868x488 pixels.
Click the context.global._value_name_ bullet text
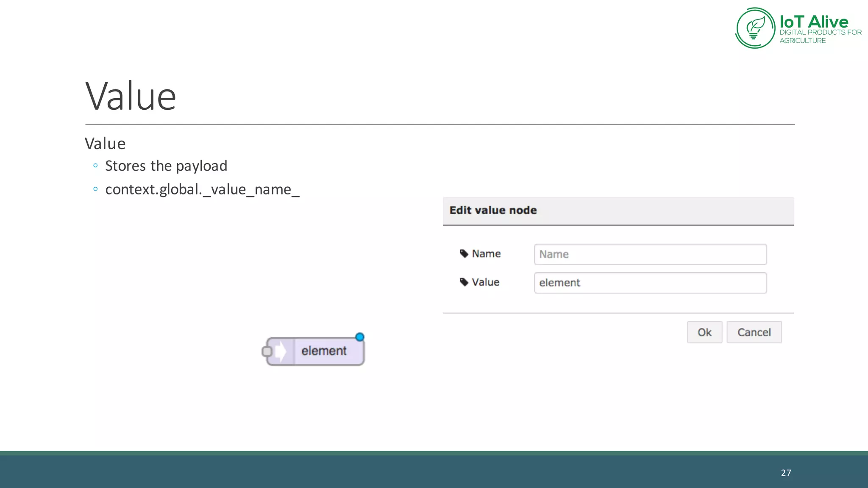pyautogui.click(x=202, y=189)
